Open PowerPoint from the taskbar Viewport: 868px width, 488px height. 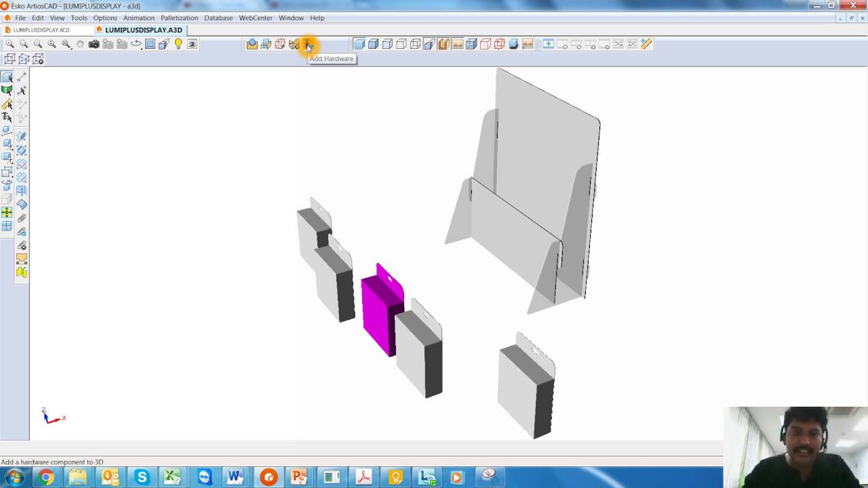(x=299, y=477)
